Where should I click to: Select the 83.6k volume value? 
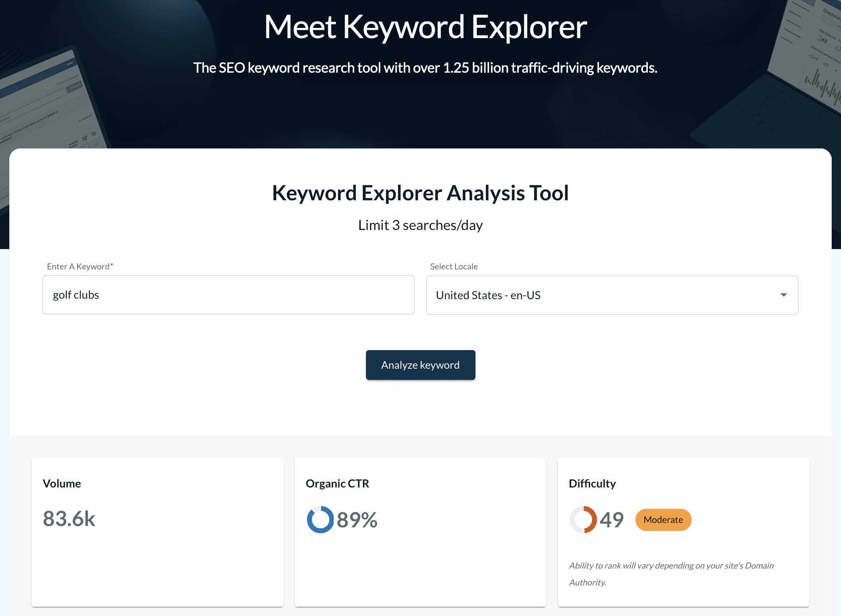point(69,519)
